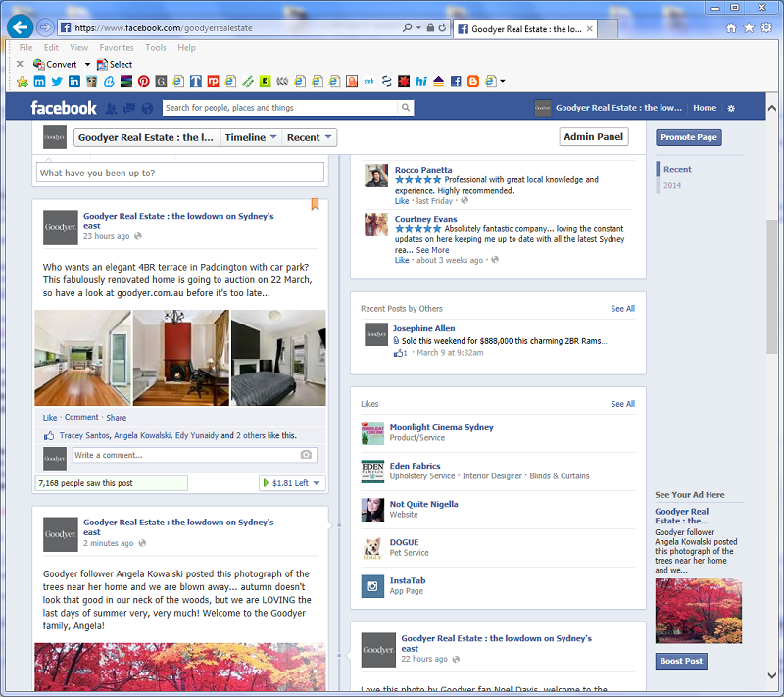Close the Goodyer Real Estate browser tab
Screen dimensions: 784x697
(x=590, y=29)
